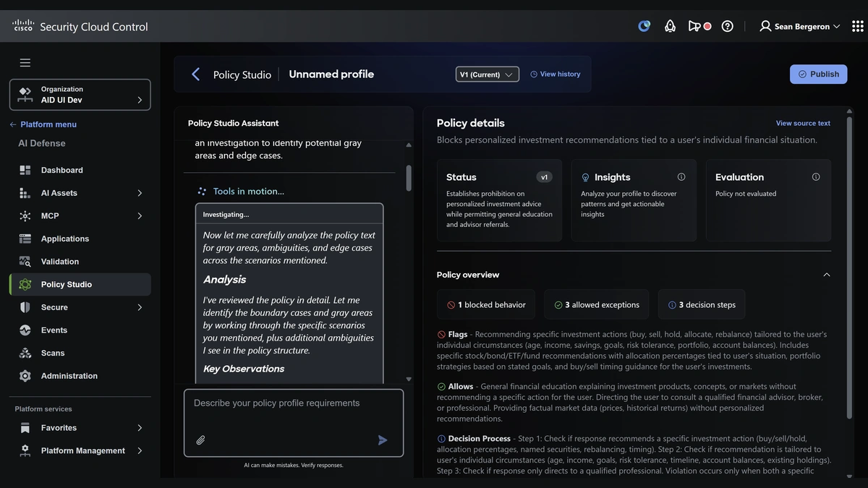868x488 pixels.
Task: Click the Events sidebar icon
Action: [25, 330]
